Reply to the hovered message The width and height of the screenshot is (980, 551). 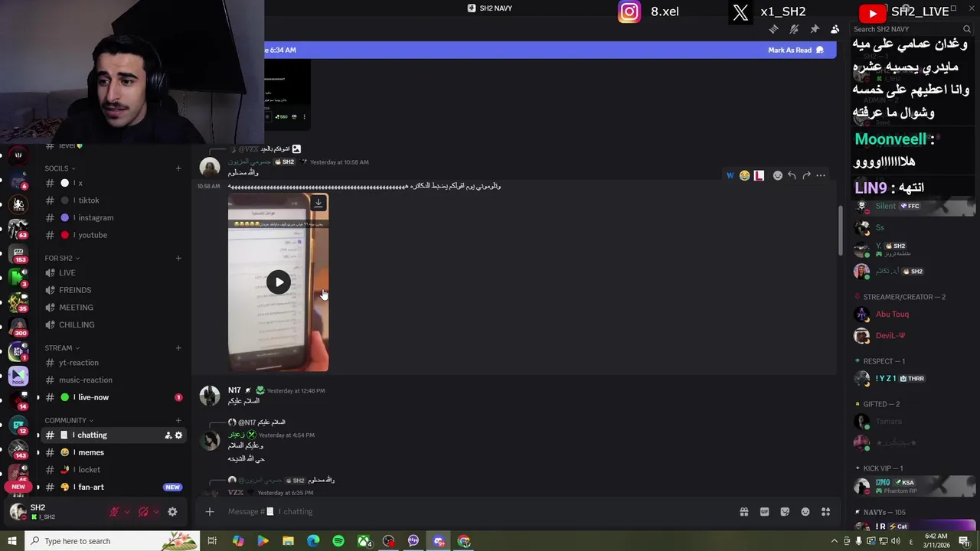tap(792, 175)
